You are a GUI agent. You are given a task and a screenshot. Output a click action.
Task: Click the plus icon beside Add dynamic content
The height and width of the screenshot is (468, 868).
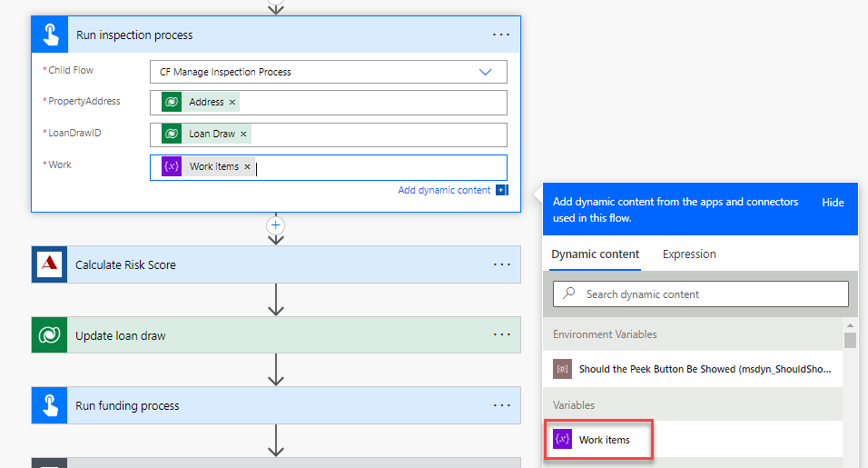501,191
